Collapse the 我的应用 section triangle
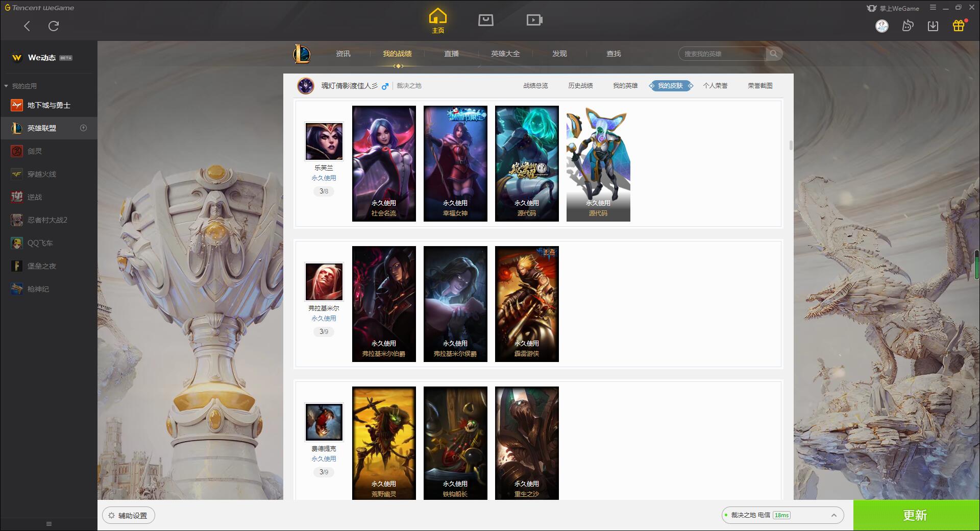 pyautogui.click(x=6, y=86)
